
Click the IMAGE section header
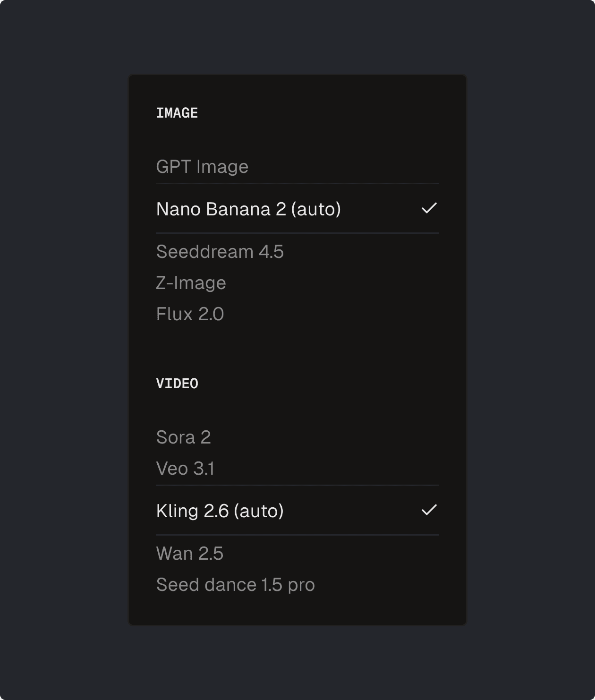coord(177,113)
